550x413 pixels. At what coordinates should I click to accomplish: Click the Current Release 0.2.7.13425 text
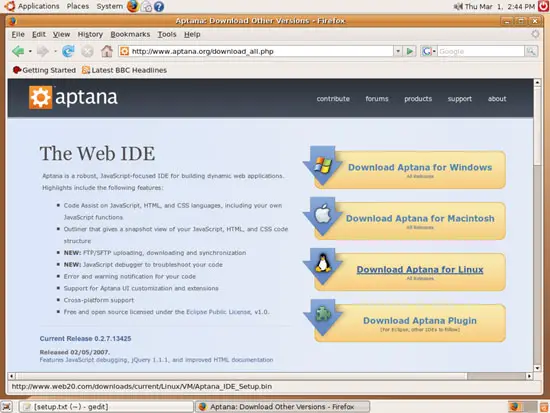point(85,339)
